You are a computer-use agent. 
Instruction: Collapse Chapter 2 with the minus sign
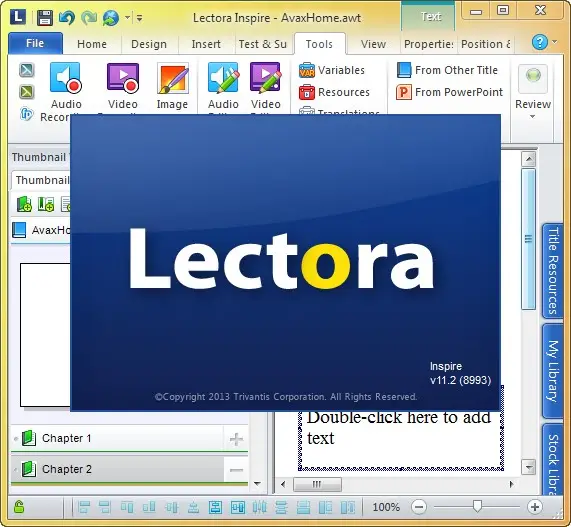point(236,470)
